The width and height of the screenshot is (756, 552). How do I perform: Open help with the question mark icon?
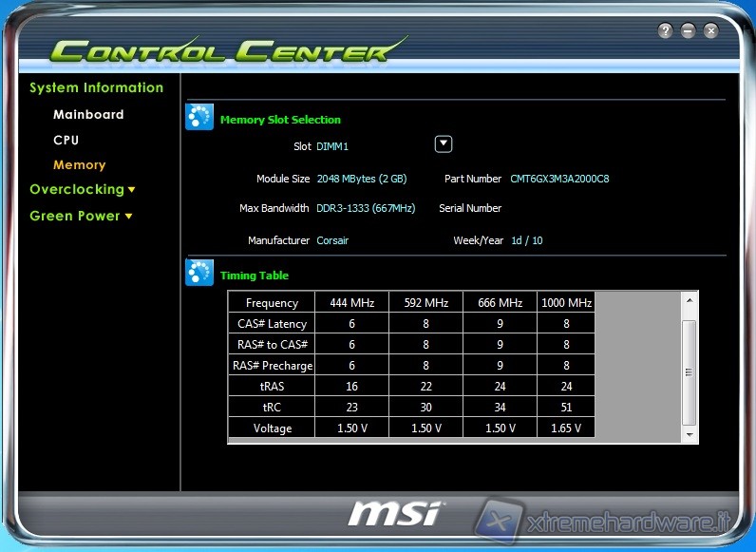pos(666,30)
